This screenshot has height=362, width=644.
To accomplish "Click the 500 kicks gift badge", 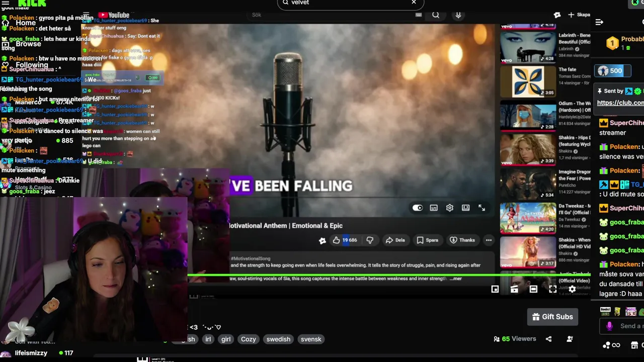I will (612, 71).
